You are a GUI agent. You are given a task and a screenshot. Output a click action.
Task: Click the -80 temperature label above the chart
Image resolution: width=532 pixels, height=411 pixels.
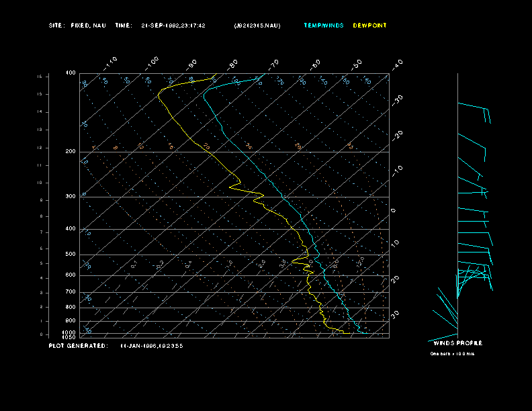tap(233, 64)
